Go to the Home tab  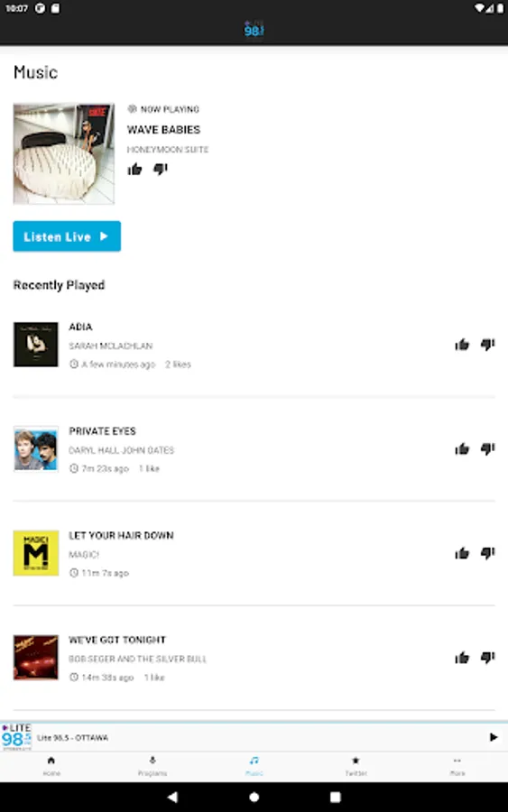click(x=51, y=766)
